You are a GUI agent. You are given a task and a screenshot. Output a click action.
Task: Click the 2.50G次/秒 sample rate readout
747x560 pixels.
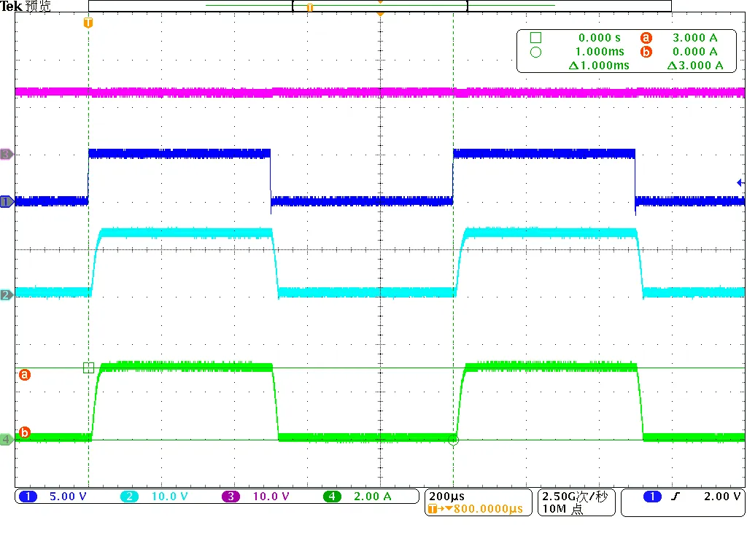(x=575, y=497)
